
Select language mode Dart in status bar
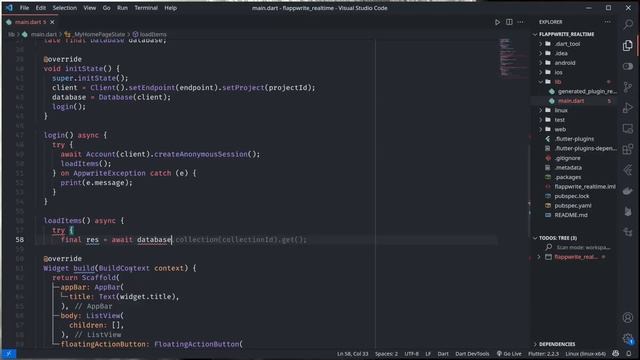tap(443, 353)
